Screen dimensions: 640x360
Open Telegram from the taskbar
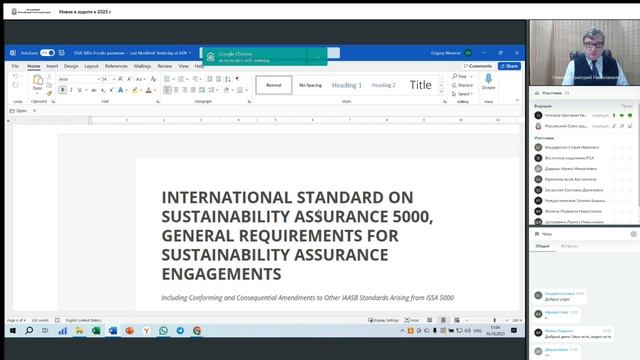pos(180,331)
